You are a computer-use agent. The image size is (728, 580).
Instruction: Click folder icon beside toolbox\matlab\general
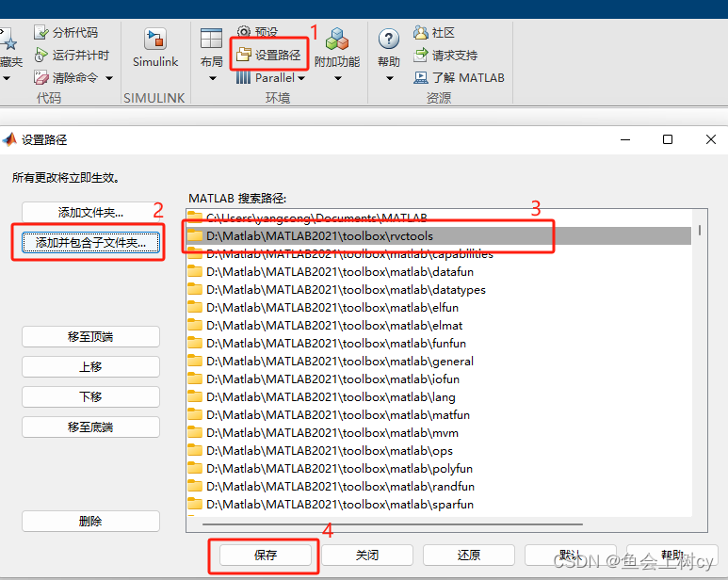(195, 361)
